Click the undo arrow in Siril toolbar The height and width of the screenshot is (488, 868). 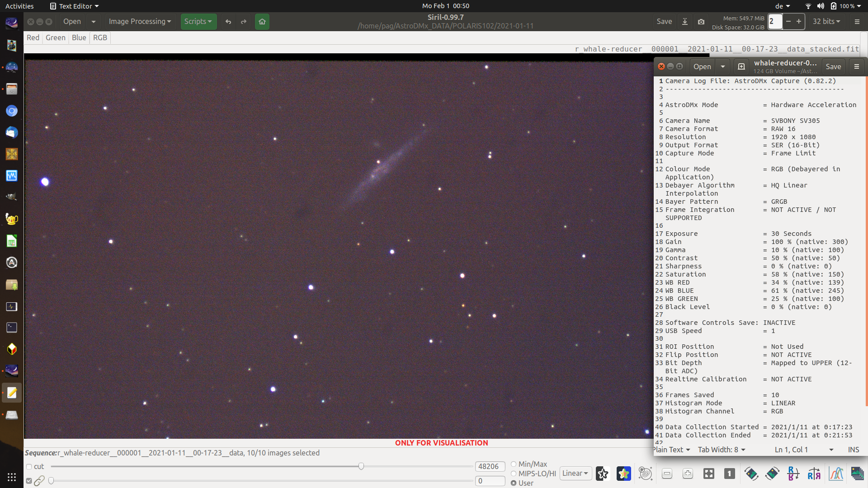coord(228,22)
